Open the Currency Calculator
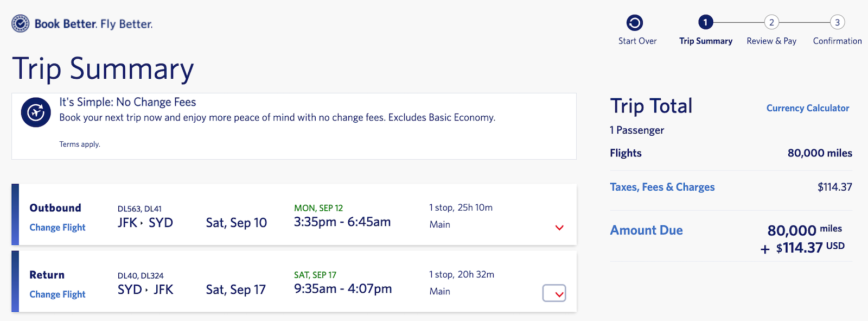This screenshot has width=868, height=321. coord(807,108)
